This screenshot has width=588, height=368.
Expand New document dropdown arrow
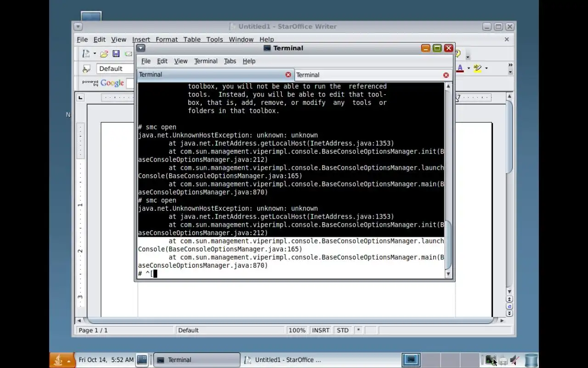tap(95, 54)
